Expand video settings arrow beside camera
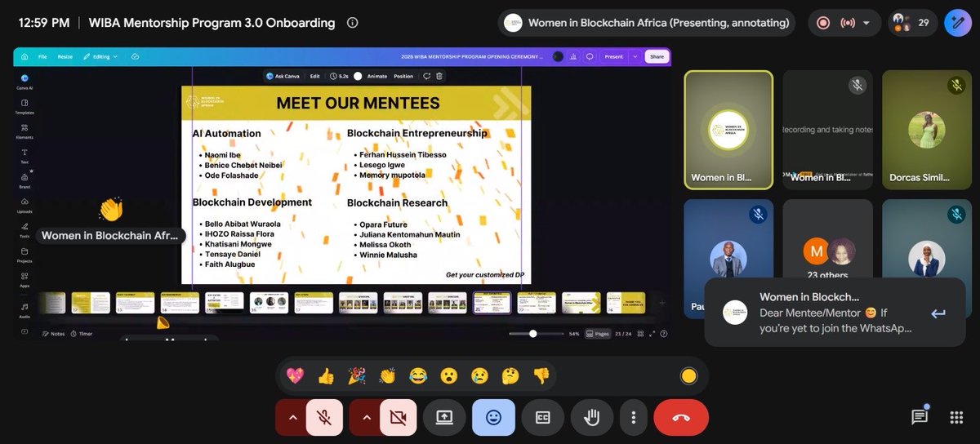 pos(365,417)
